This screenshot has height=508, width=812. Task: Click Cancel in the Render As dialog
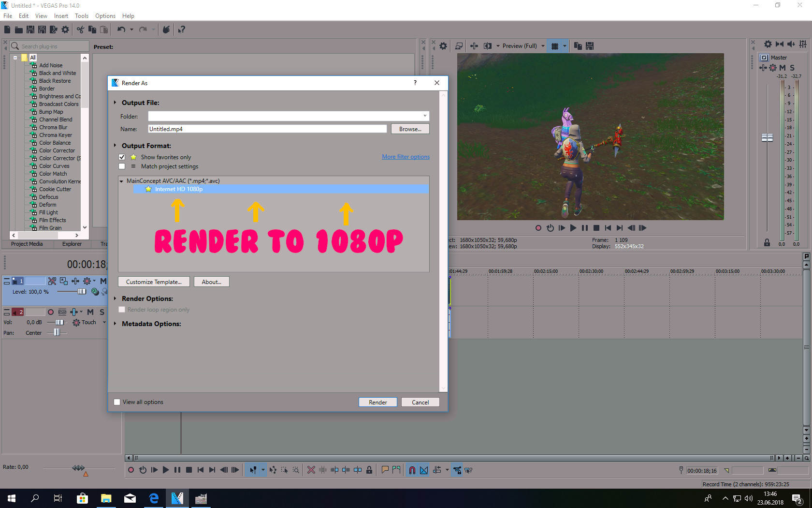[420, 402]
